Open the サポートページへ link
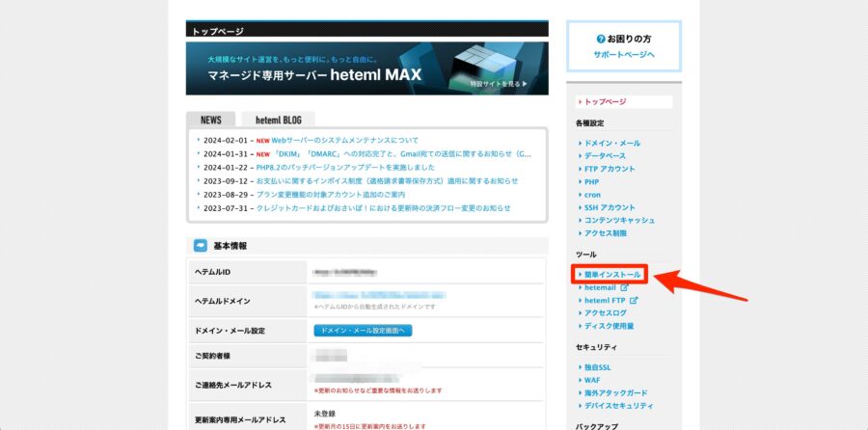This screenshot has width=868, height=430. [x=624, y=54]
